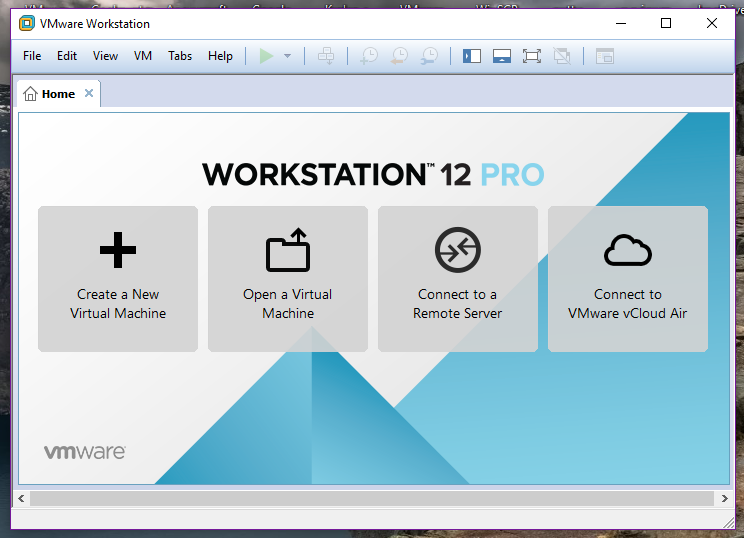Click the horizontal scrollbar right arrow
The width and height of the screenshot is (744, 538).
pyautogui.click(x=725, y=499)
